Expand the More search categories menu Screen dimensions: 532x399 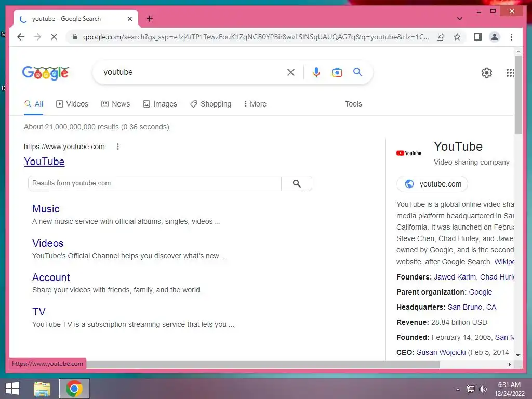click(x=255, y=104)
